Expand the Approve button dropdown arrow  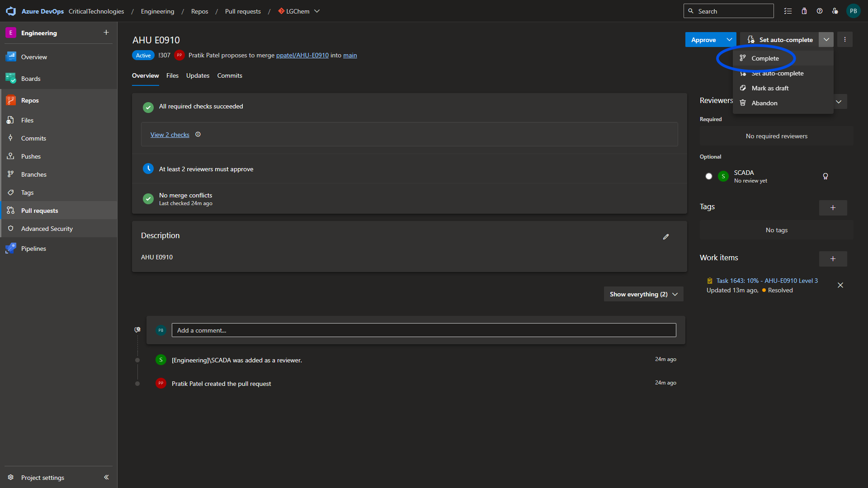(729, 40)
